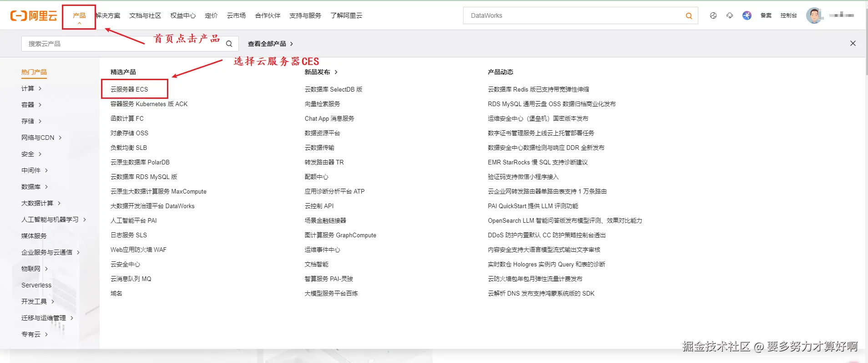Open the 云市场 menu item
This screenshot has width=868, height=363.
236,16
